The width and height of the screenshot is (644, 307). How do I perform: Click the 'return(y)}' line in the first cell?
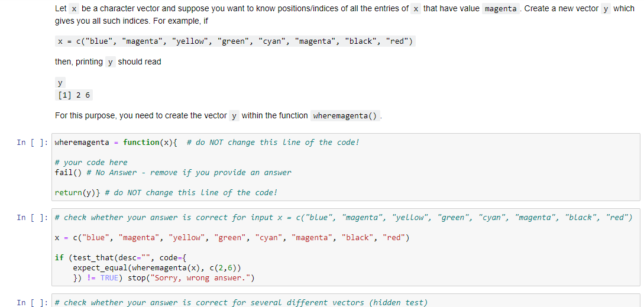[166, 192]
